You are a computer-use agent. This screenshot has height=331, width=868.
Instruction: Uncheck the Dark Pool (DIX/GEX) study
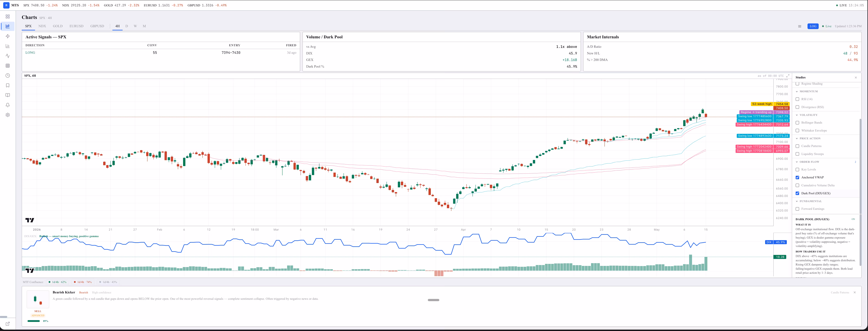[797, 193]
